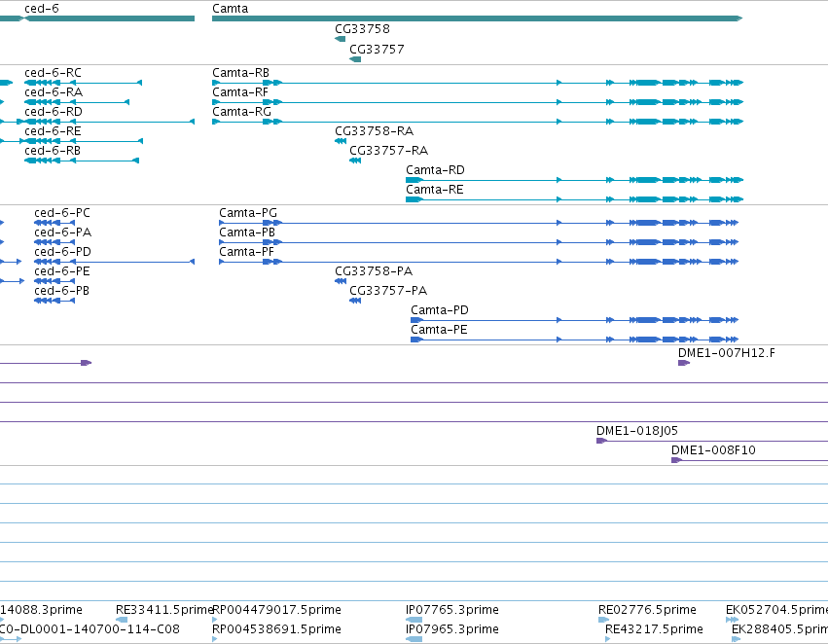828x644 pixels.
Task: Select the 14088.3prime EST label
Action: coord(41,610)
